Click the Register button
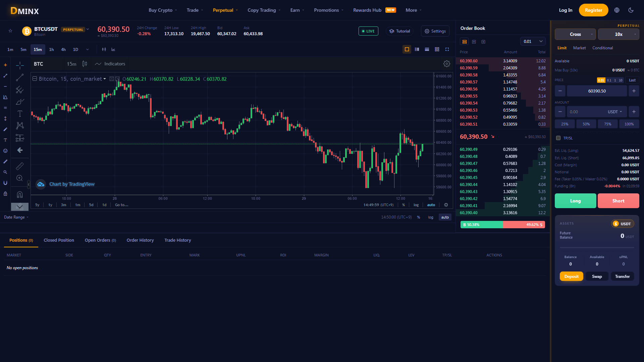644x362 pixels. 593,10
